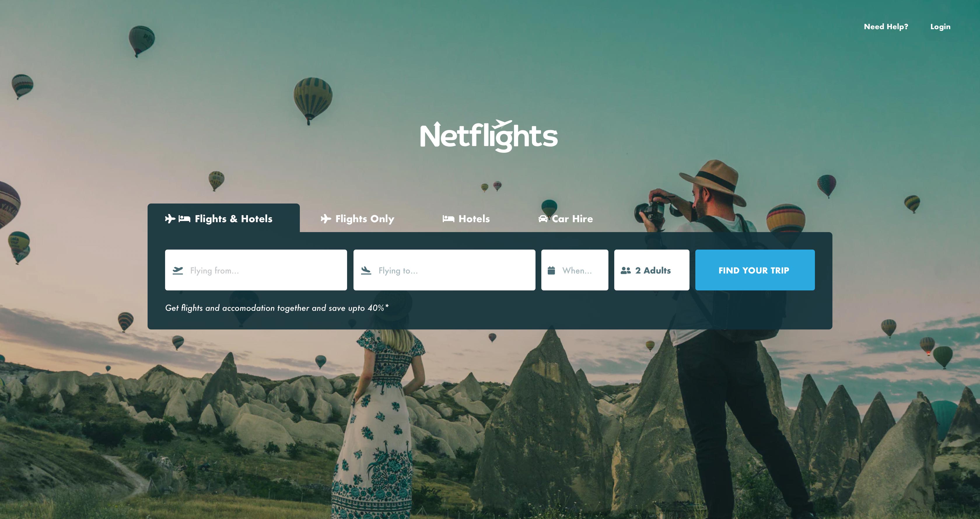Open the Need Help? link

click(x=886, y=27)
